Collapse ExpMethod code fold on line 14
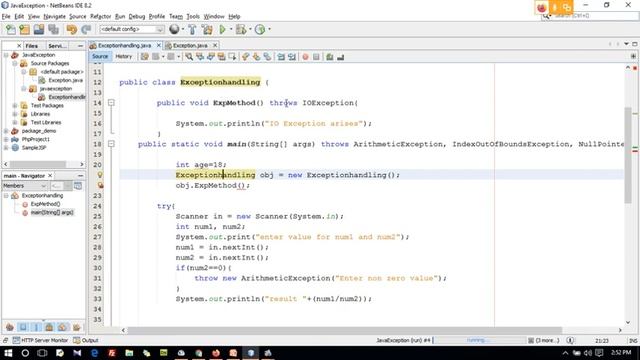This screenshot has width=640, height=360. pos(111,103)
